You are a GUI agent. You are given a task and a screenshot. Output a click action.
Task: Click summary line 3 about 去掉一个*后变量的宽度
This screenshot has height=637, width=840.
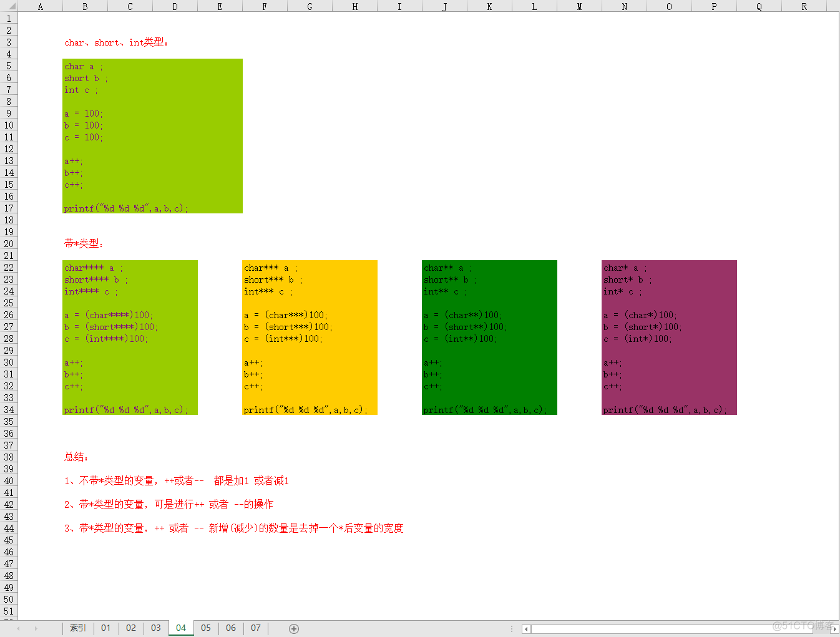pyautogui.click(x=234, y=528)
